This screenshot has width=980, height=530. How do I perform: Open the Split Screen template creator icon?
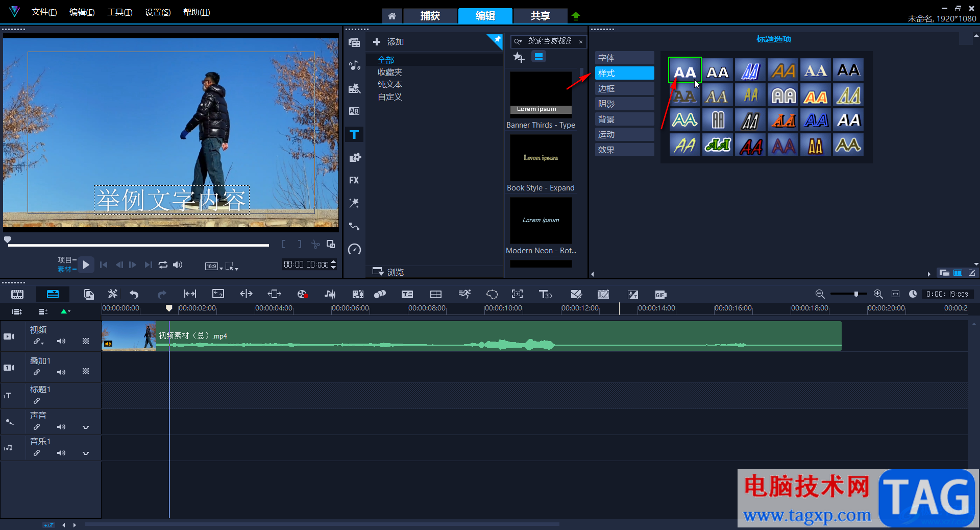(x=436, y=294)
